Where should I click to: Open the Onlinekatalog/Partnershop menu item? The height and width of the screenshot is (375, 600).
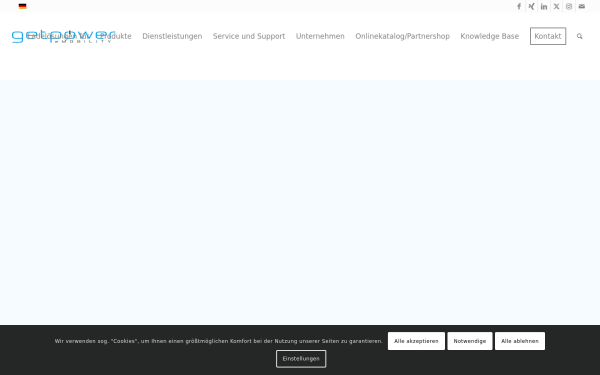[403, 36]
